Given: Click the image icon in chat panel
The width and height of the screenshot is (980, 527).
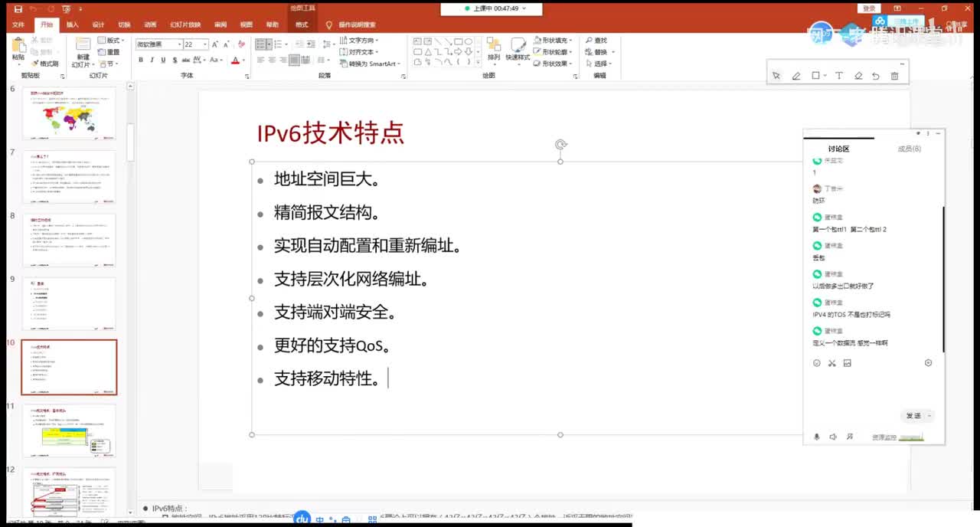Looking at the screenshot, I should 848,363.
